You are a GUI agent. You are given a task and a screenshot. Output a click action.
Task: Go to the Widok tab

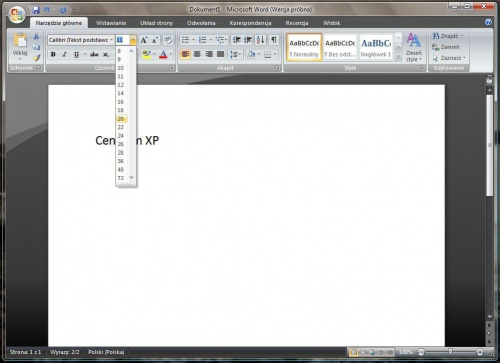(331, 23)
